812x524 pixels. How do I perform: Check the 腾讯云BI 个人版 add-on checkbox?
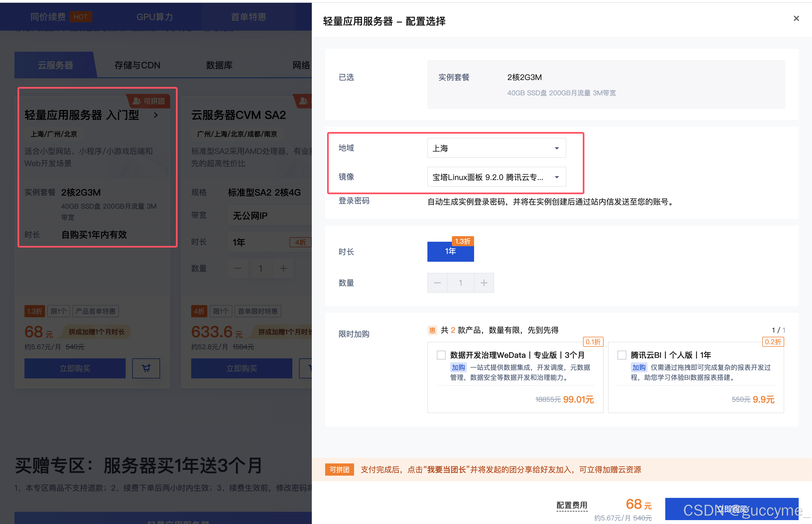622,355
